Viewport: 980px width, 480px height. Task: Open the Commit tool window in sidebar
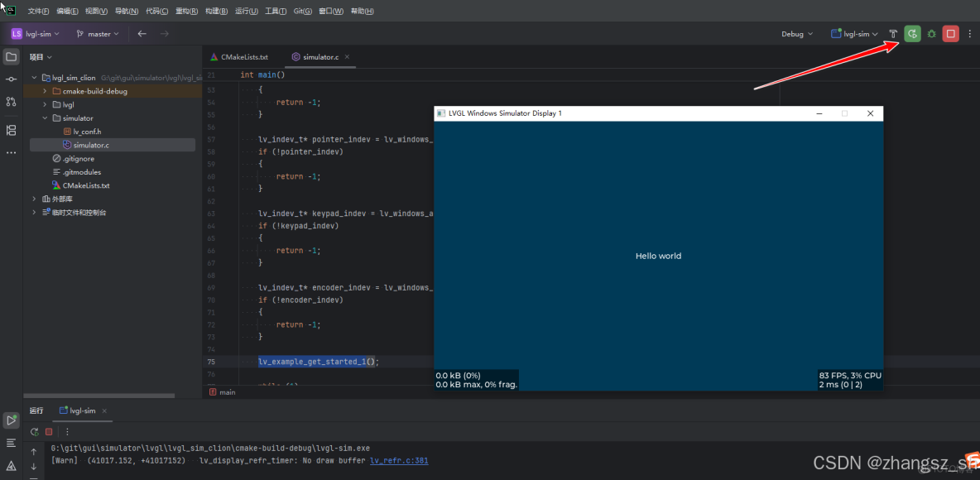(x=11, y=79)
